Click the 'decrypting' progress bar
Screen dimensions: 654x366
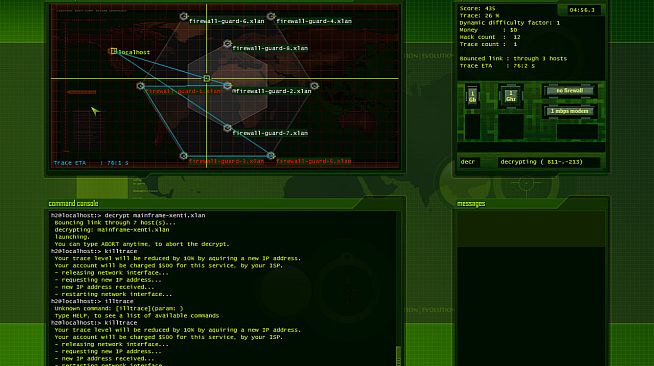coord(548,162)
